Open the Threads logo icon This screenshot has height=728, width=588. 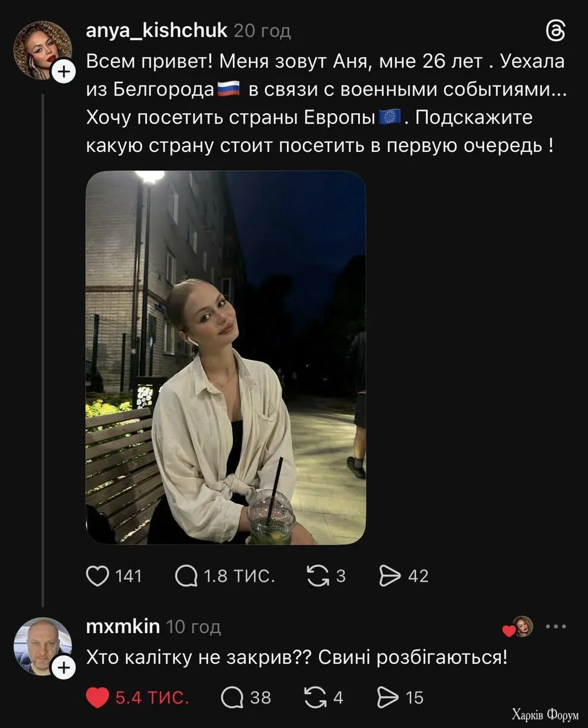(x=555, y=31)
